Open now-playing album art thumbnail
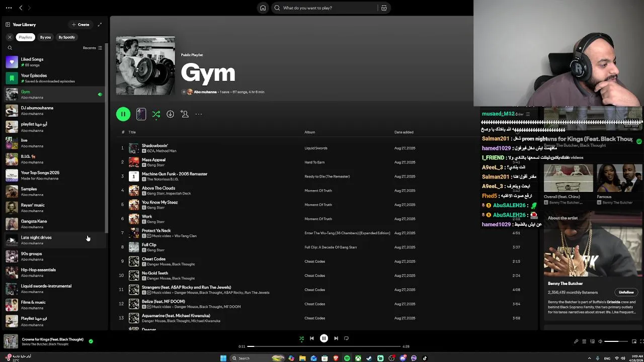 pos(11,341)
